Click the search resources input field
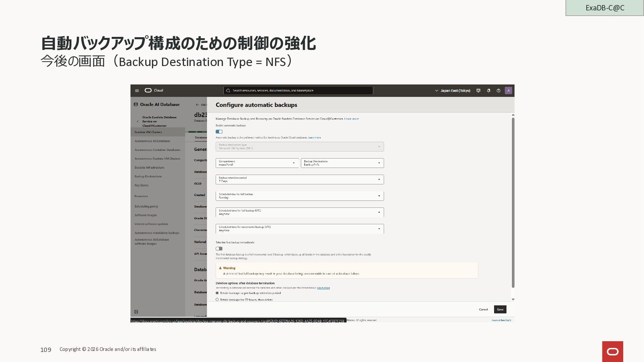Screen dimensions: 644x362 [x=298, y=90]
